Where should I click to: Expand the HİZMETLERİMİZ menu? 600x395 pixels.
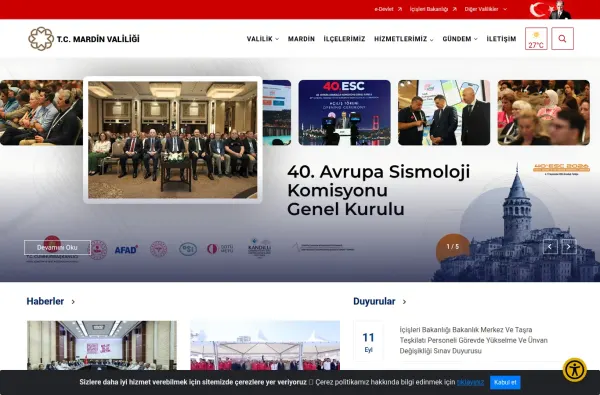(404, 39)
